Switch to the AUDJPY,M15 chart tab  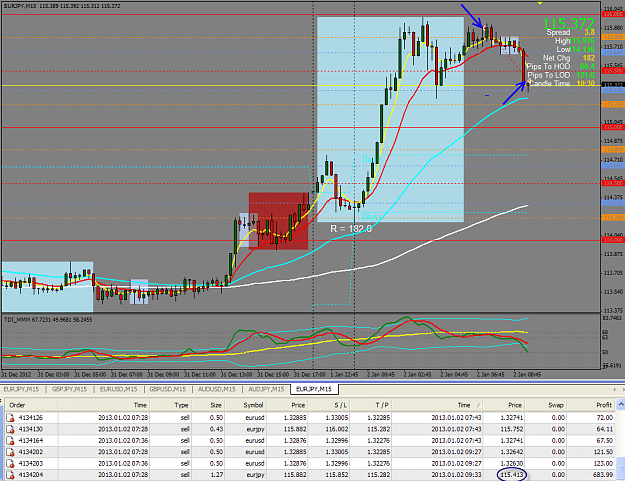pos(266,389)
